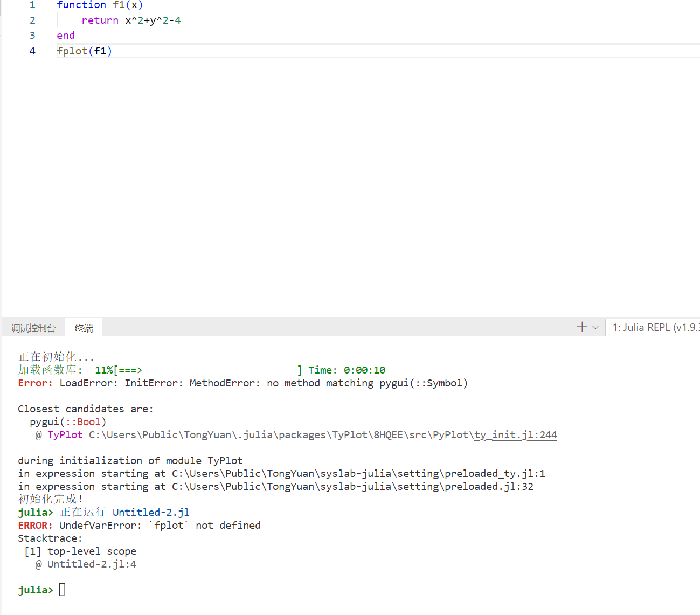Select the 终端 tab

click(84, 328)
